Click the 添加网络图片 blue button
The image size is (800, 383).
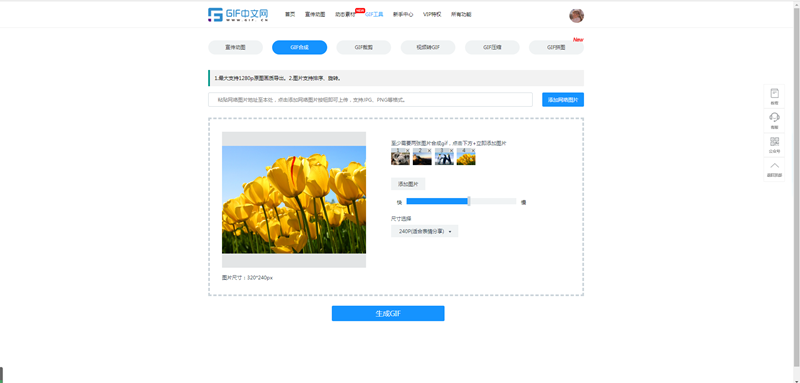click(563, 100)
